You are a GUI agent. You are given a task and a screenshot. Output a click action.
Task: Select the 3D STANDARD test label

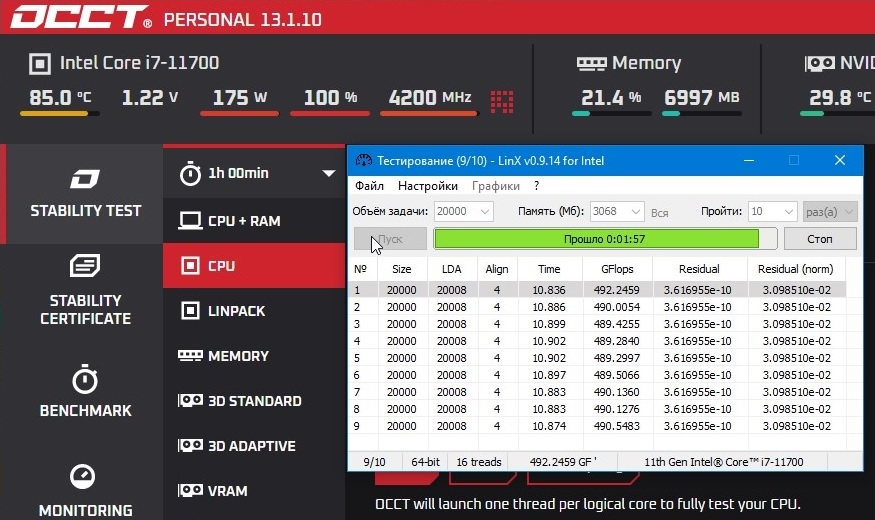point(254,401)
